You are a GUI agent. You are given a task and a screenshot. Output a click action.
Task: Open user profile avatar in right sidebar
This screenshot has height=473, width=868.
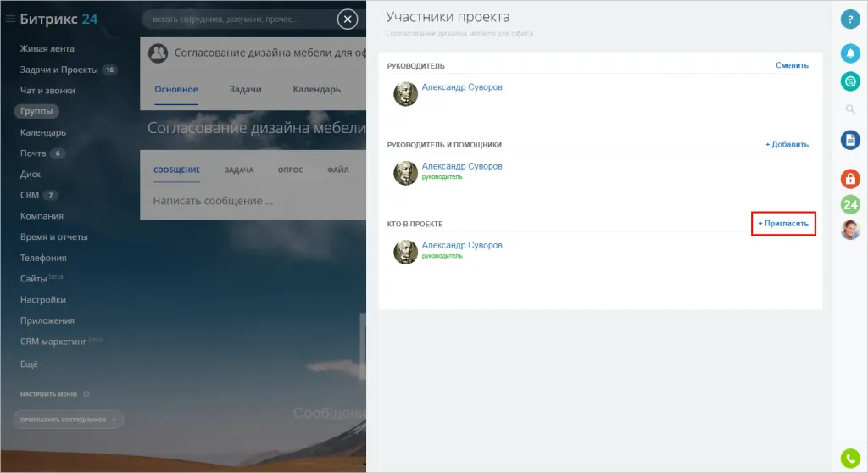(x=850, y=230)
